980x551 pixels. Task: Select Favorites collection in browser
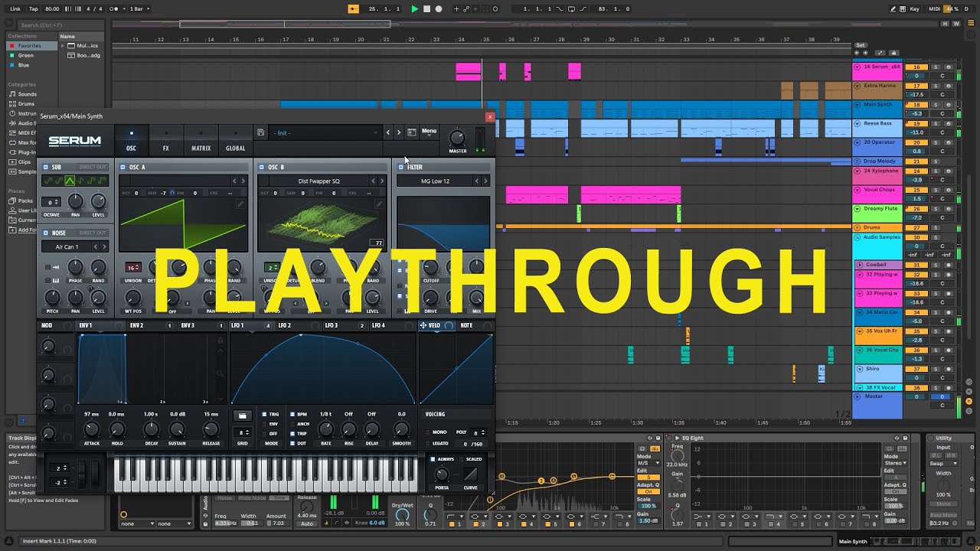click(x=30, y=46)
